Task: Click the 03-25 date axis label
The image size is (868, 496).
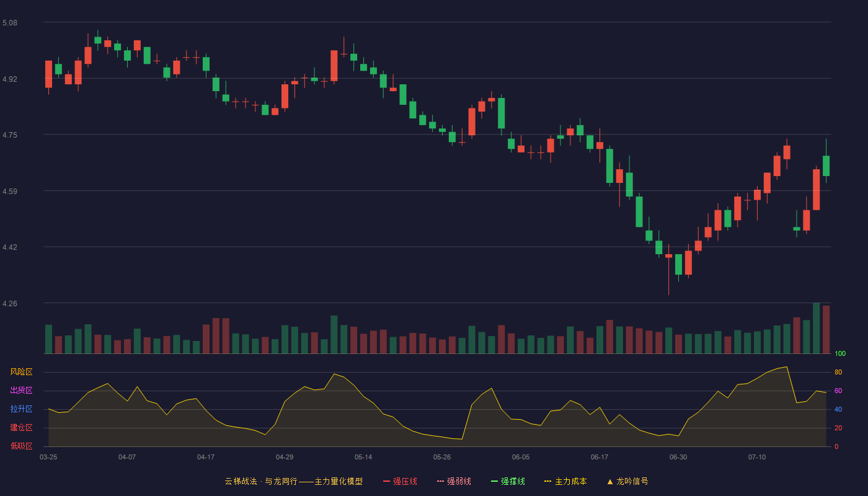Action: pyautogui.click(x=48, y=457)
